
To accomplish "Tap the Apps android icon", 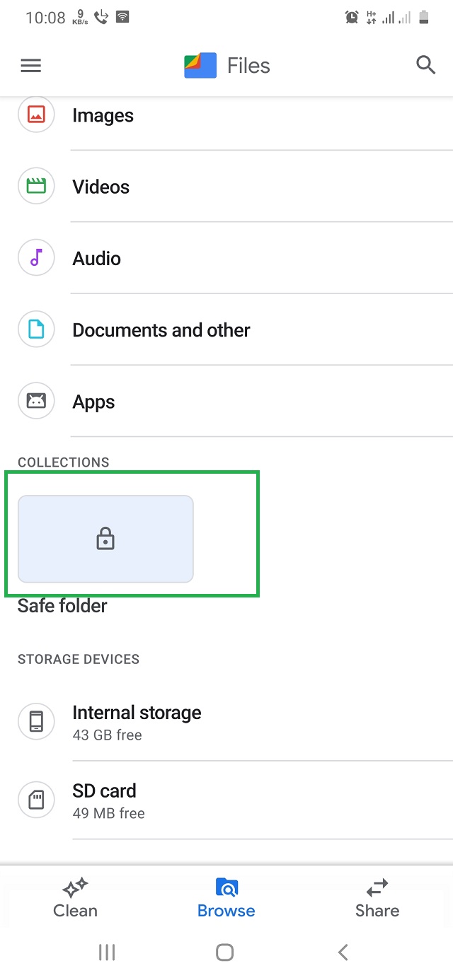I will pos(36,402).
